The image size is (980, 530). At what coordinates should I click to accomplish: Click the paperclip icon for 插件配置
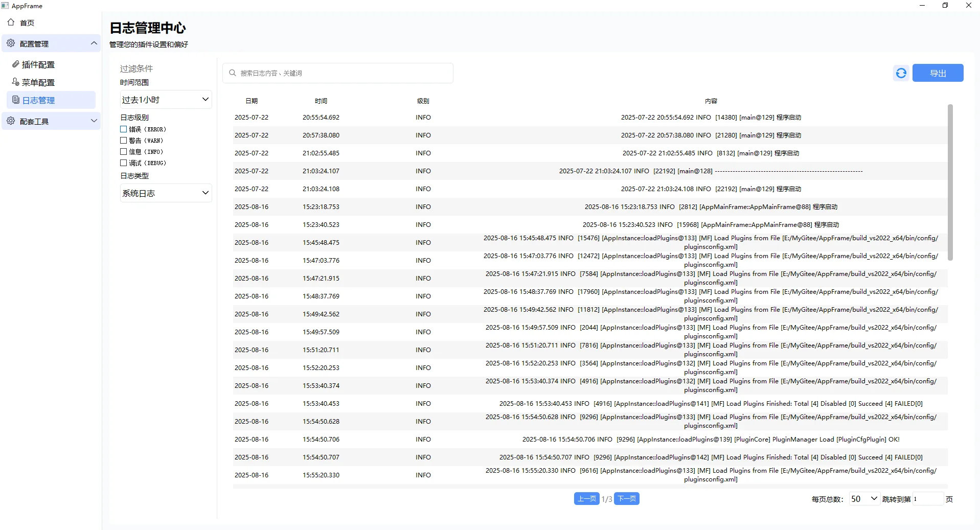(x=16, y=64)
